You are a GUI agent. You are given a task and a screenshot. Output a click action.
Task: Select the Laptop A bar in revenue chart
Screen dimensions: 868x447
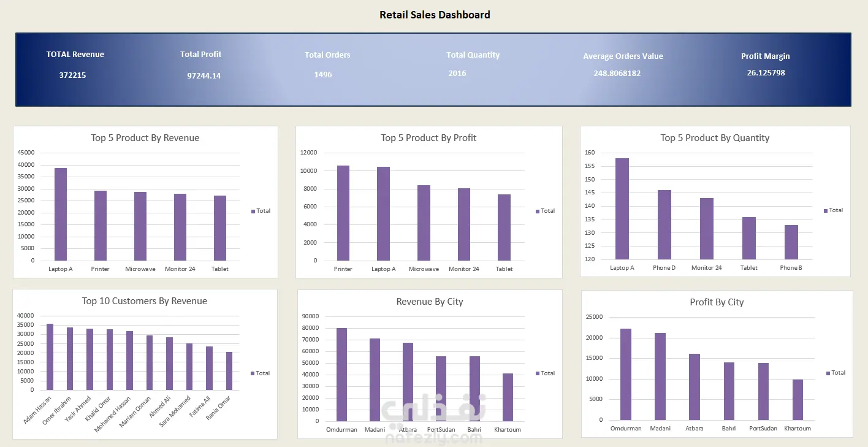[x=61, y=214]
